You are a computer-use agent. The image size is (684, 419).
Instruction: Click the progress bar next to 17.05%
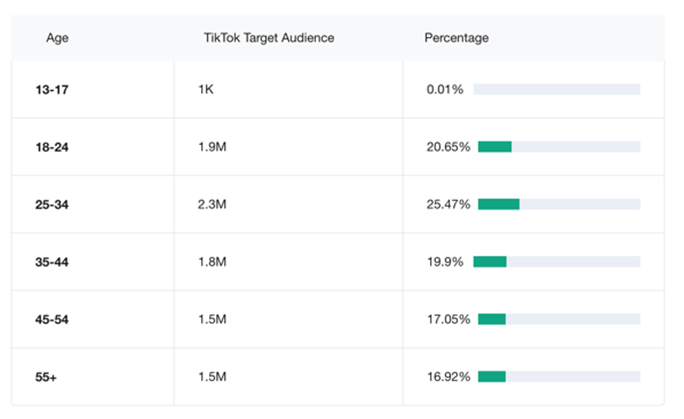click(x=558, y=319)
